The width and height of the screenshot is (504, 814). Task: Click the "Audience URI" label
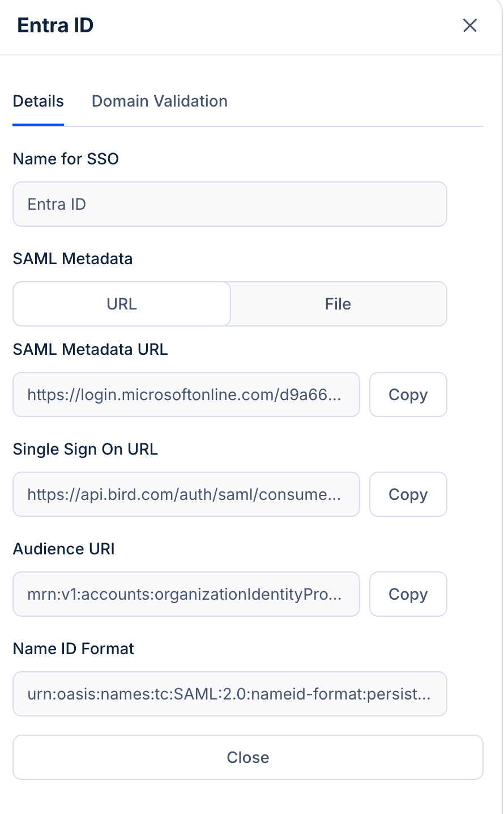pos(64,549)
